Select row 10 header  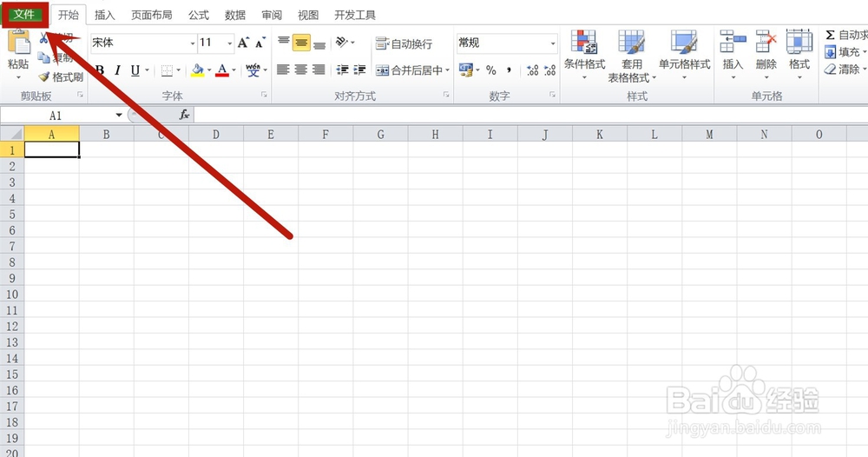pos(12,295)
